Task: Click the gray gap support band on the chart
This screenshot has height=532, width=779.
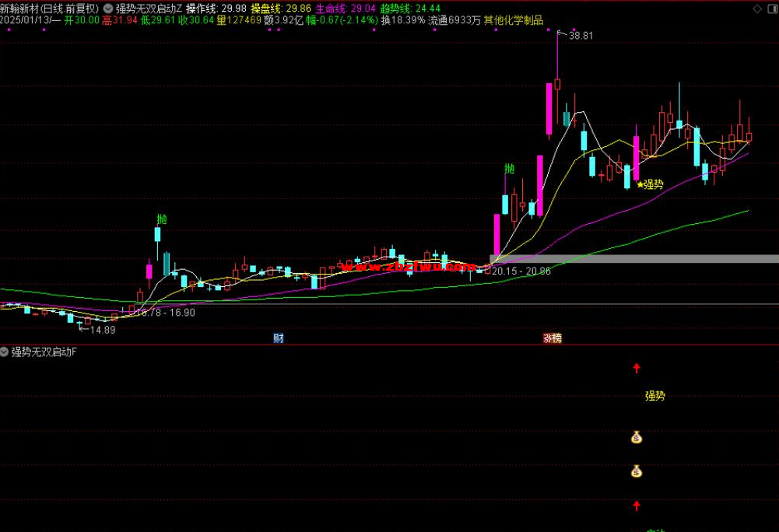Action: pos(634,259)
